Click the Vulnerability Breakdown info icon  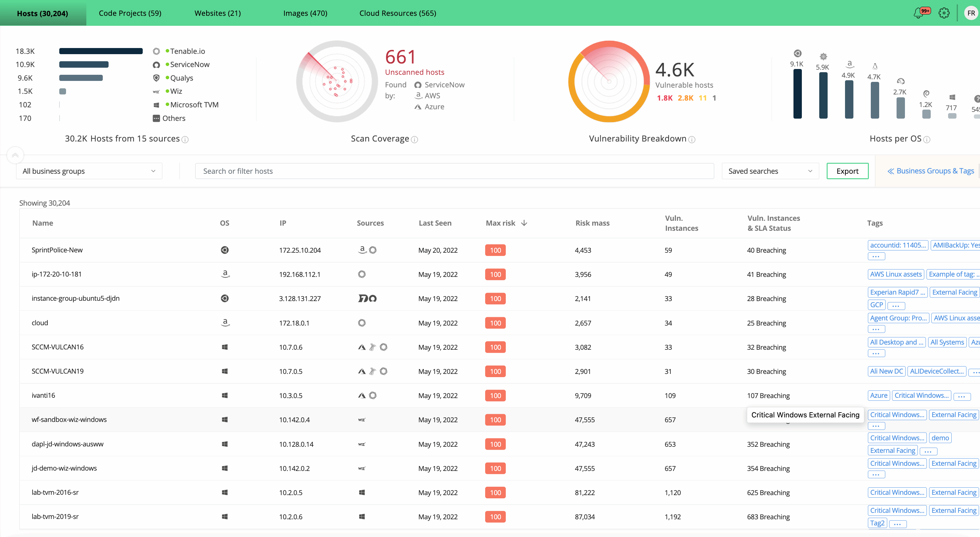692,140
